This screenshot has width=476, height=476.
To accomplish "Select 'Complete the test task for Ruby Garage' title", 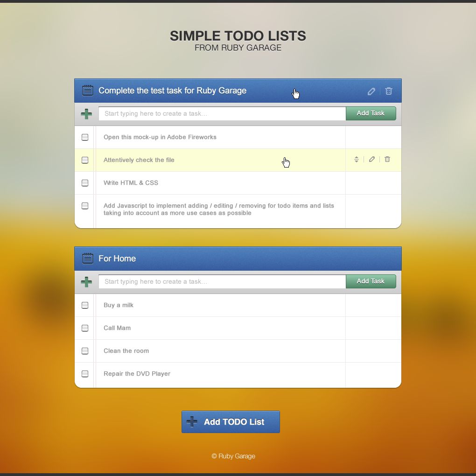I will click(172, 91).
